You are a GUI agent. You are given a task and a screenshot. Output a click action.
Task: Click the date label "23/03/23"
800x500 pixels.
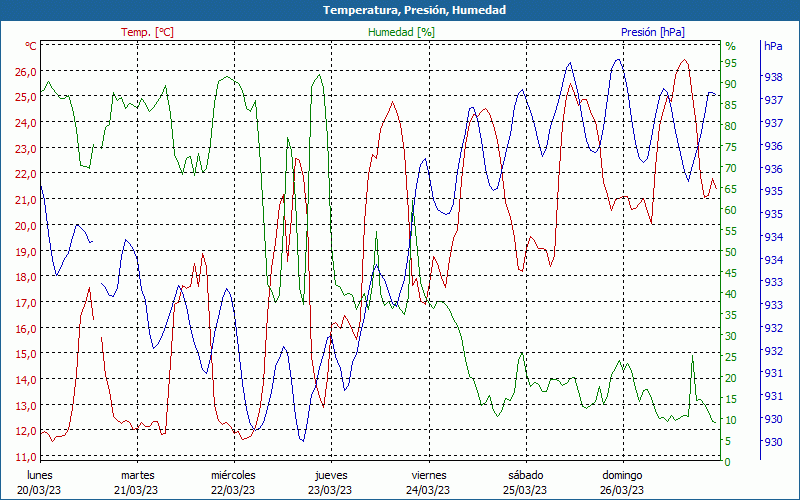pyautogui.click(x=330, y=490)
